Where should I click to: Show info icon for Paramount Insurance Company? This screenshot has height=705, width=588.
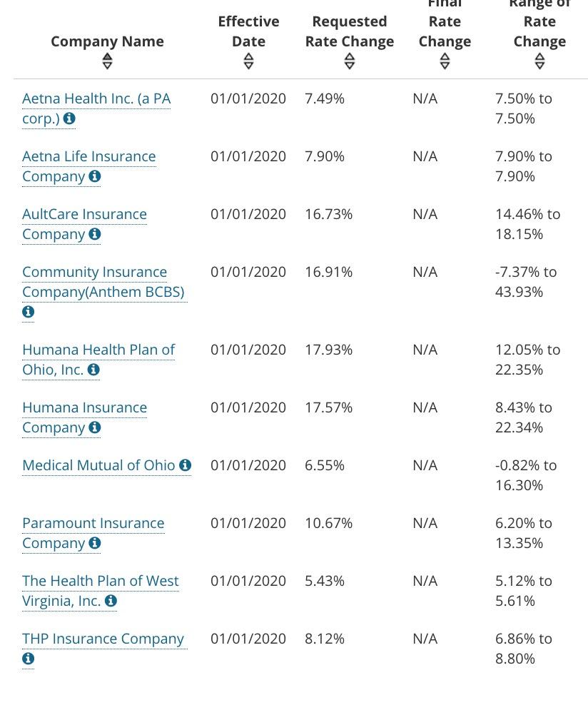[x=94, y=543]
